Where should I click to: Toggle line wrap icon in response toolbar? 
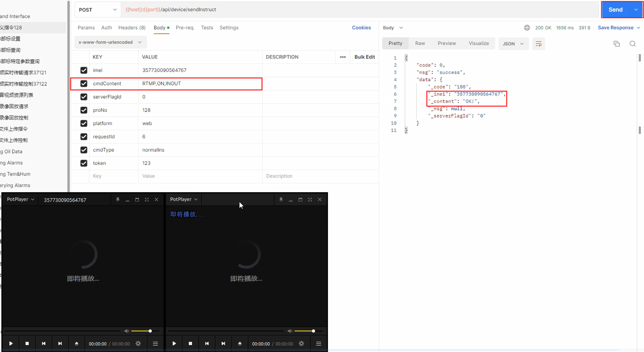[x=539, y=44]
